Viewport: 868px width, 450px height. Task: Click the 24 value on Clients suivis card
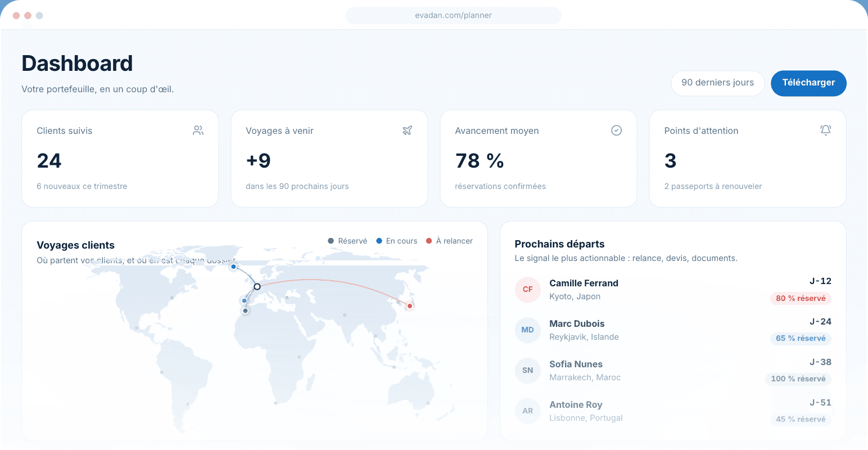(49, 161)
